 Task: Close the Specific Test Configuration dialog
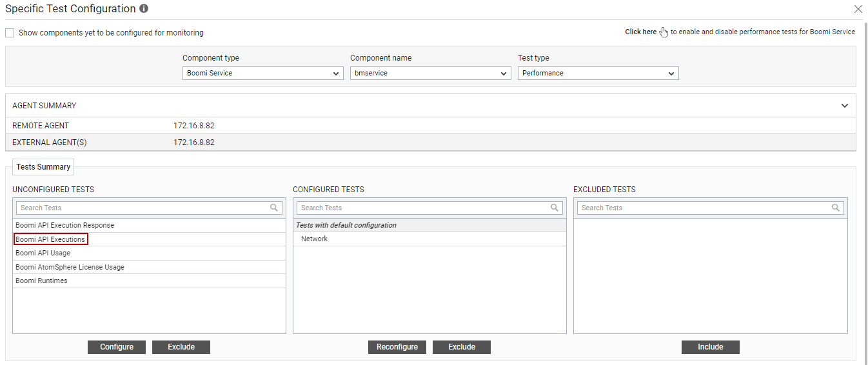(x=858, y=9)
